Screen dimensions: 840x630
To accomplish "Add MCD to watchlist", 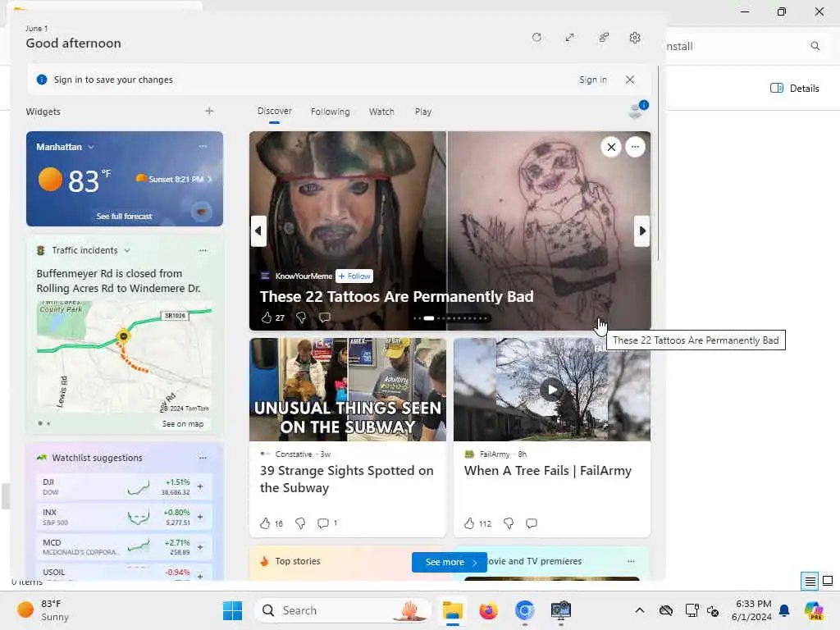I will click(200, 547).
